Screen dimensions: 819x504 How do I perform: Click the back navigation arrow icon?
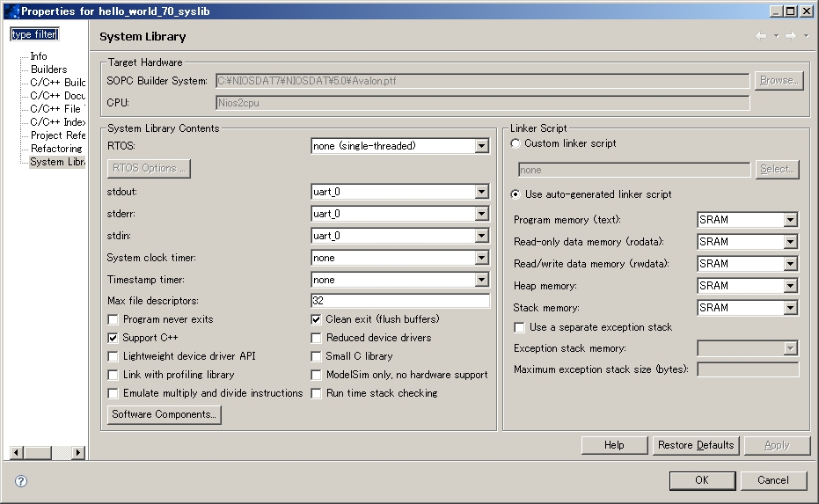(x=761, y=36)
